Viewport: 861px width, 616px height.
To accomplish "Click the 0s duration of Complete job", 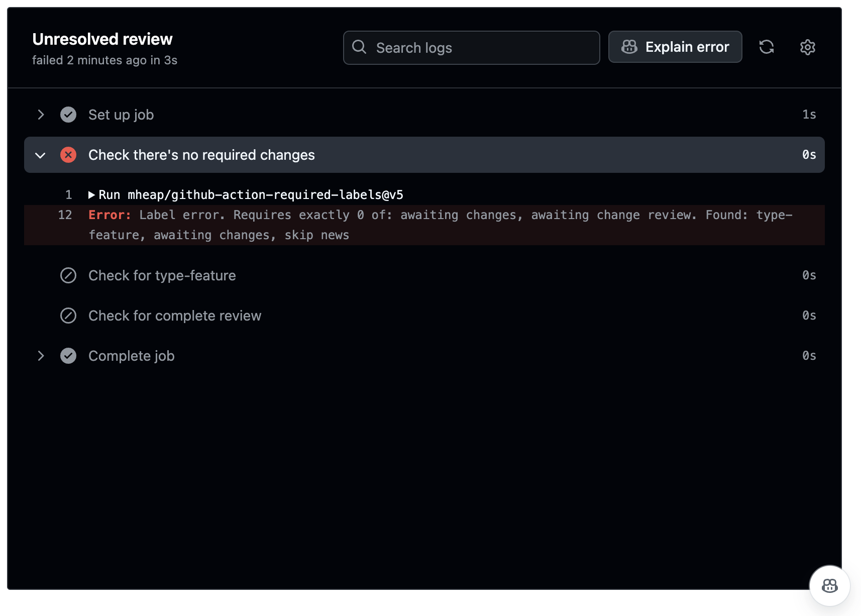I will (x=809, y=356).
